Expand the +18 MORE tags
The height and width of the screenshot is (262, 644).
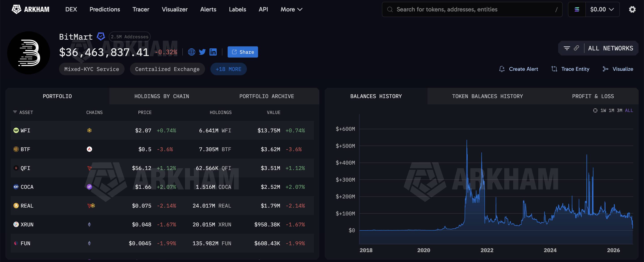point(229,69)
